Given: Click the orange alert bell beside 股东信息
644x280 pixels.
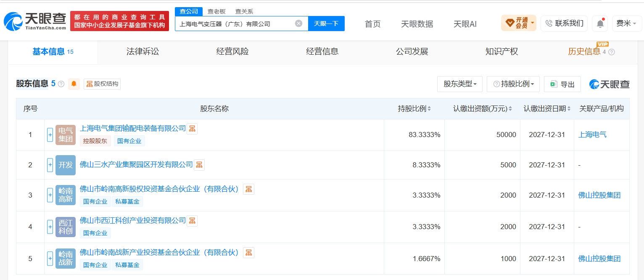Looking at the screenshot, I should coord(74,84).
